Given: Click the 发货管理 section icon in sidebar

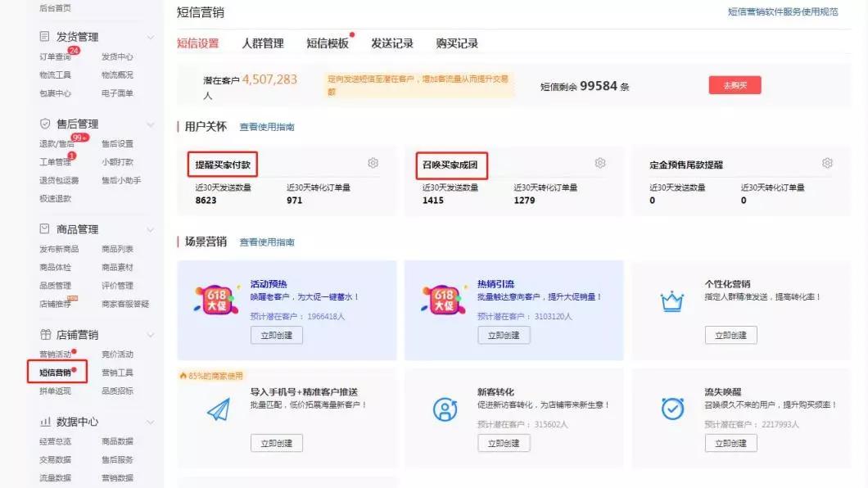Looking at the screenshot, I should click(x=45, y=37).
